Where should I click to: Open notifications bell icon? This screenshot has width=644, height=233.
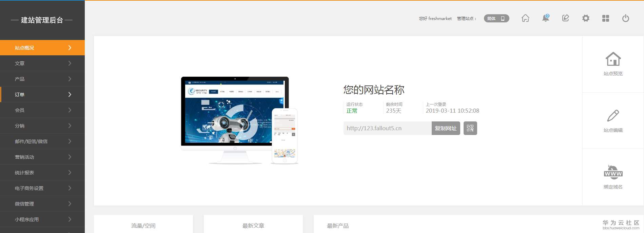click(545, 18)
